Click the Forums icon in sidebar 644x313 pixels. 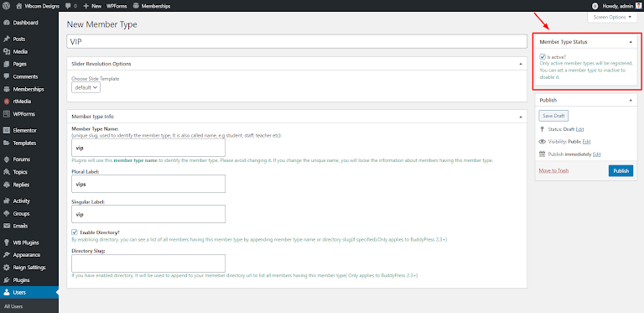pyautogui.click(x=6, y=159)
